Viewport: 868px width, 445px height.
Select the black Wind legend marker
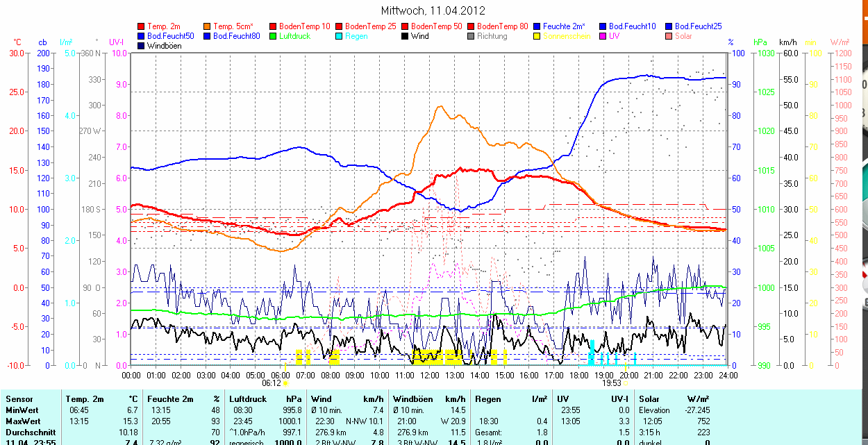[x=406, y=36]
